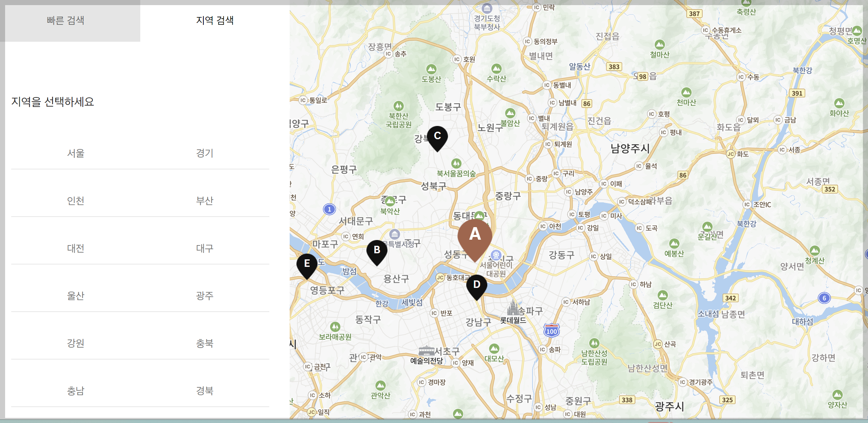Click the black map marker B

[x=377, y=251]
